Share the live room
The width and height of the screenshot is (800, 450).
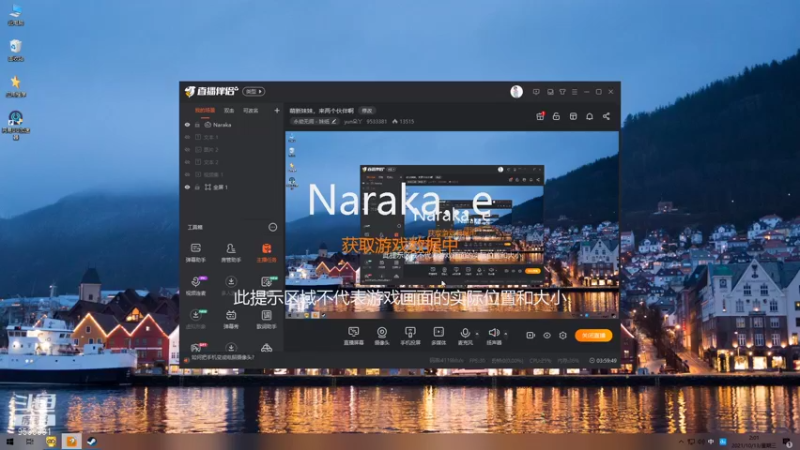tap(606, 116)
